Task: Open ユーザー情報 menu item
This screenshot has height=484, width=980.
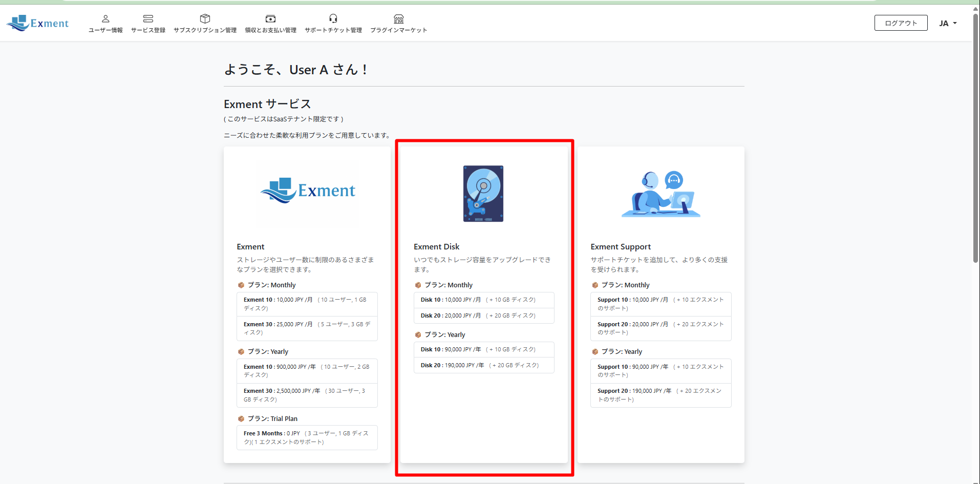Action: pos(105,30)
